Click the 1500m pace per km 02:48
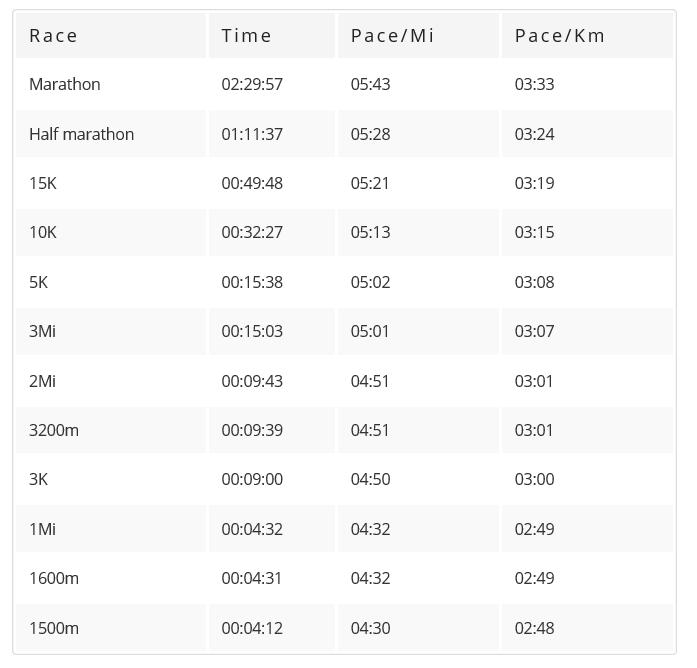 pyautogui.click(x=534, y=628)
